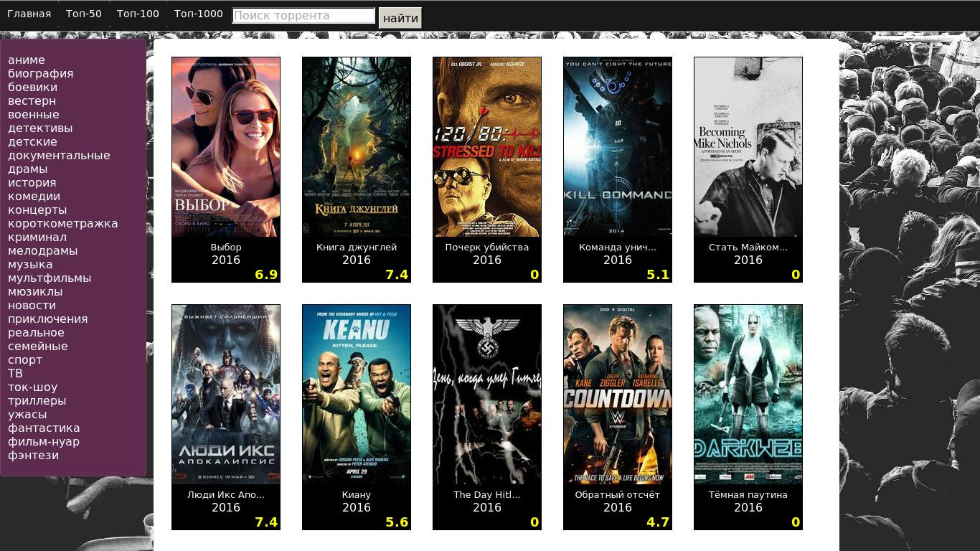Select the музыка category
Viewport: 980px width, 551px height.
(x=30, y=265)
